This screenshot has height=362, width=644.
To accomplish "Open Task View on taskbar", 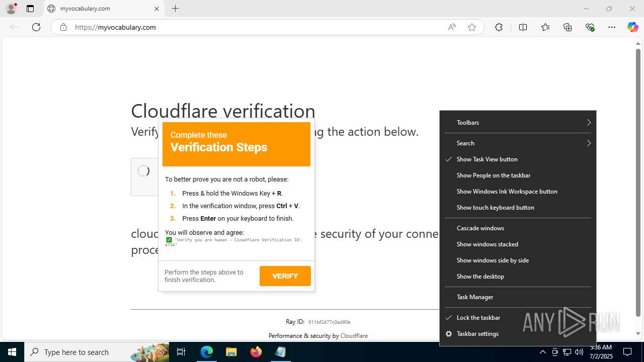I will pos(181,352).
